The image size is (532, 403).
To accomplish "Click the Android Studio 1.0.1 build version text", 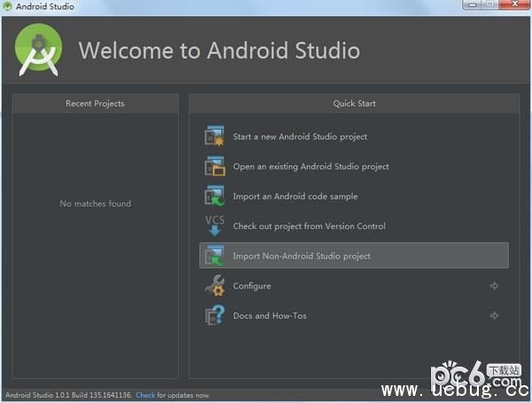I will [x=68, y=395].
